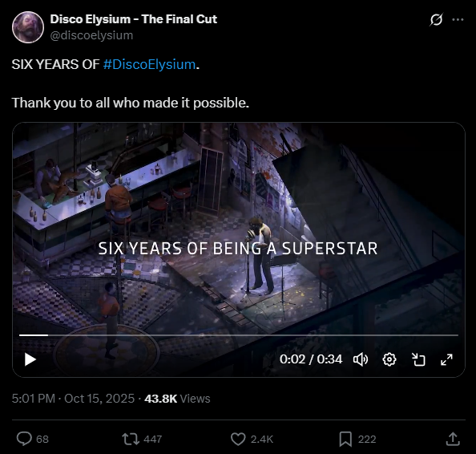The width and height of the screenshot is (476, 454).
Task: Click the Disco Elysium profile avatar
Action: [28, 27]
